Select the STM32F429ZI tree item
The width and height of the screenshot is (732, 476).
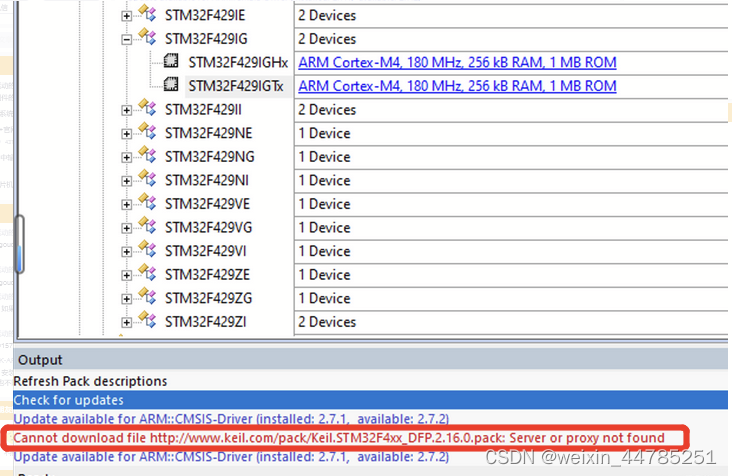(205, 322)
